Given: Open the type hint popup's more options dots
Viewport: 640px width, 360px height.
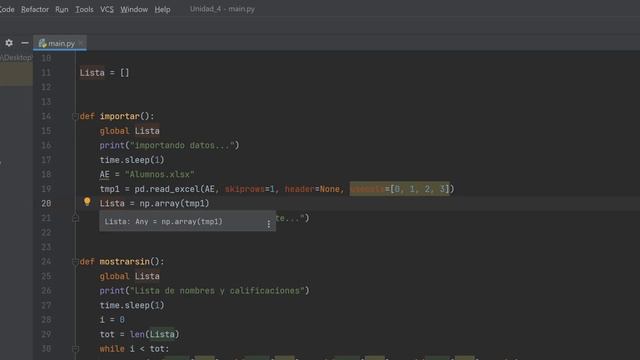Looking at the screenshot, I should click(269, 224).
